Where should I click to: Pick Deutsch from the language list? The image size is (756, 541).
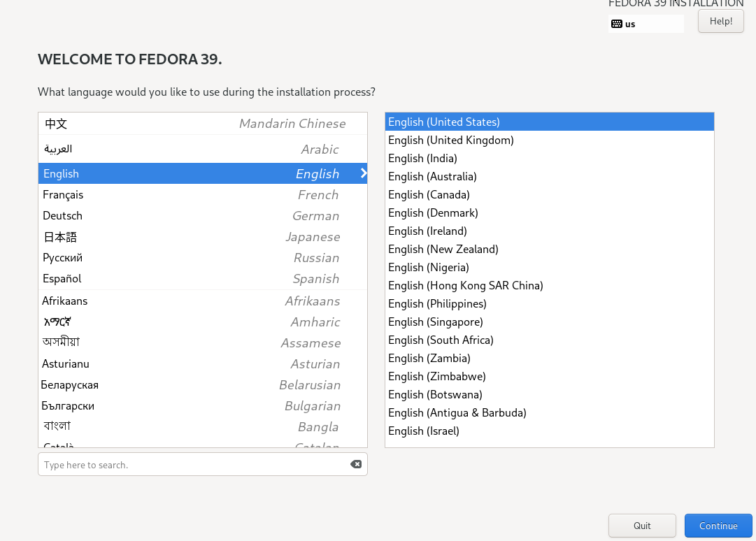pyautogui.click(x=203, y=215)
